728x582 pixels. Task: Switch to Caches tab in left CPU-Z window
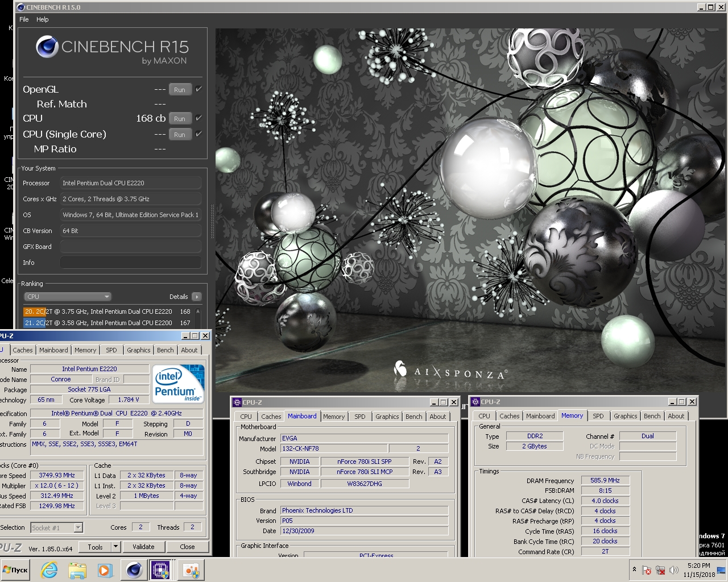[x=23, y=350]
